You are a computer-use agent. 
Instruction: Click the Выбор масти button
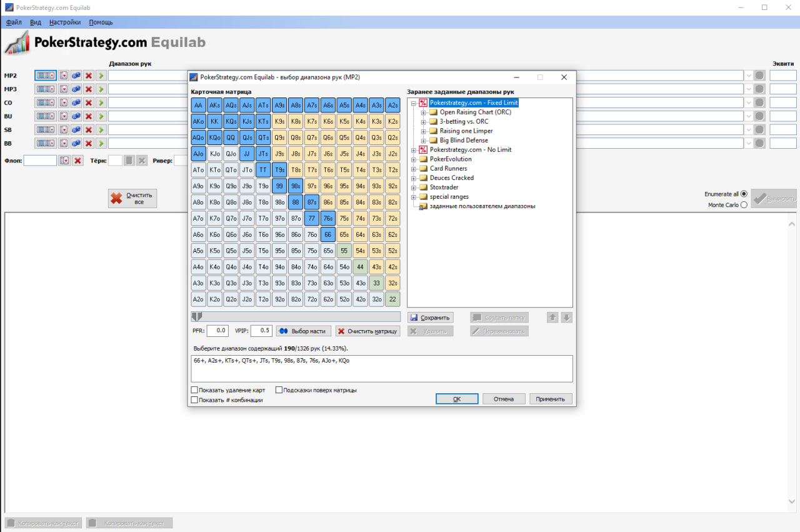303,331
